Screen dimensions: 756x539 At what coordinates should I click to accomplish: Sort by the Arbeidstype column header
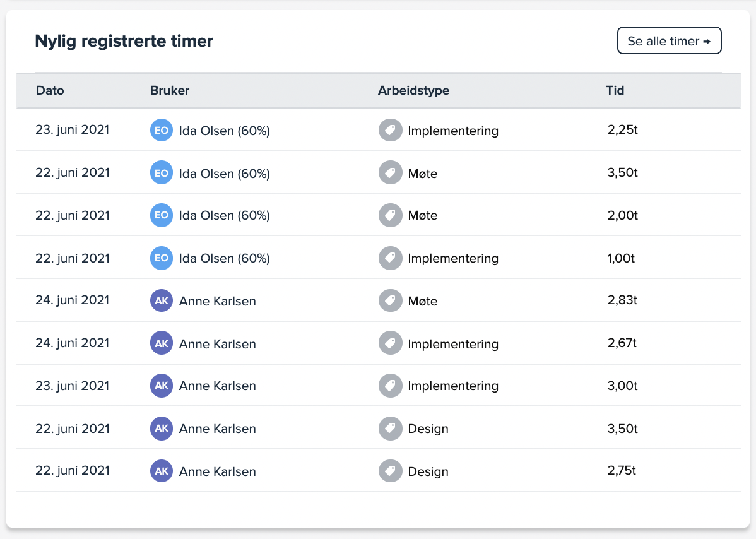pyautogui.click(x=413, y=90)
